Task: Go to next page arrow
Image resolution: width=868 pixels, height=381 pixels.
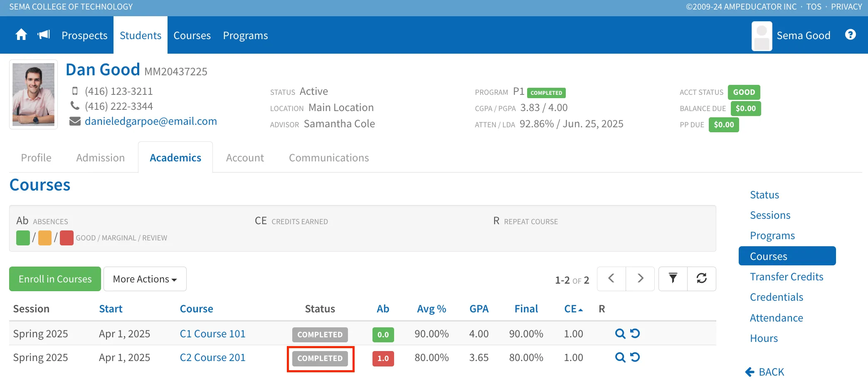Action: tap(640, 279)
